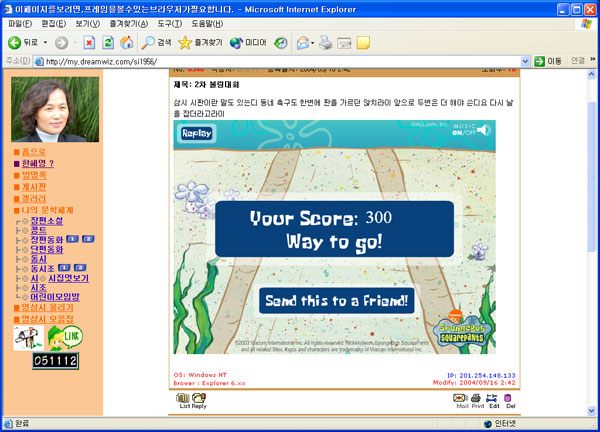Click the Edit toolbar icon beside printer
The height and width of the screenshot is (432, 600).
tap(344, 43)
